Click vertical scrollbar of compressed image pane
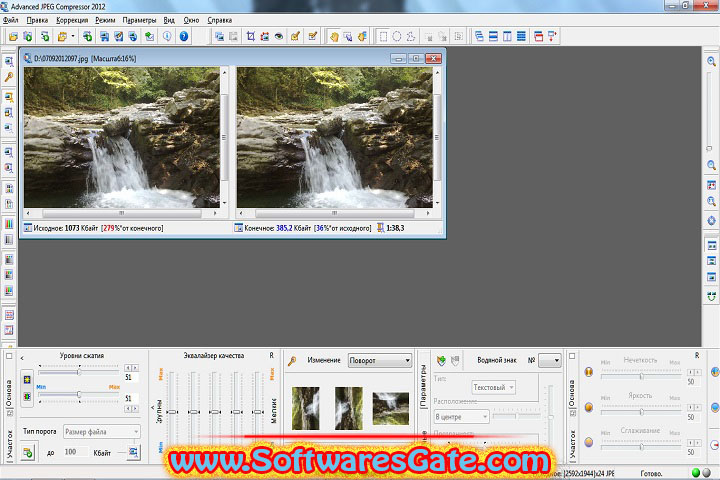This screenshot has height=480, width=720. click(437, 137)
